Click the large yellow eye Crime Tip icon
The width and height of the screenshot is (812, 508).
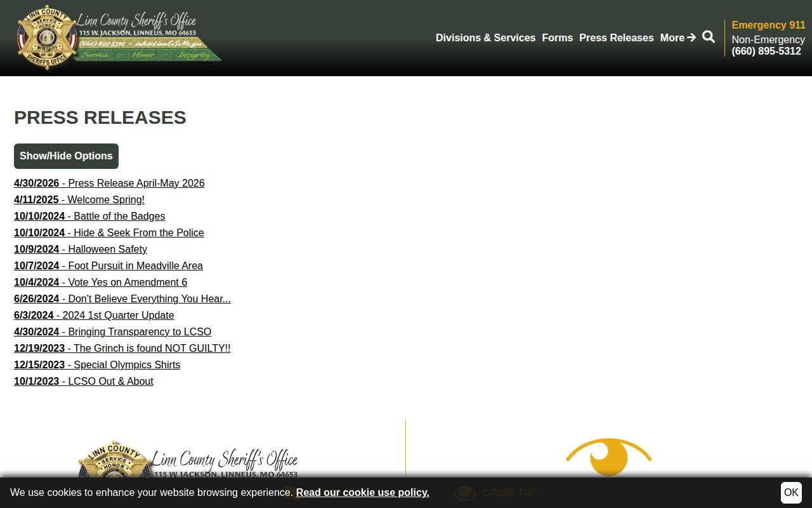coord(608,457)
